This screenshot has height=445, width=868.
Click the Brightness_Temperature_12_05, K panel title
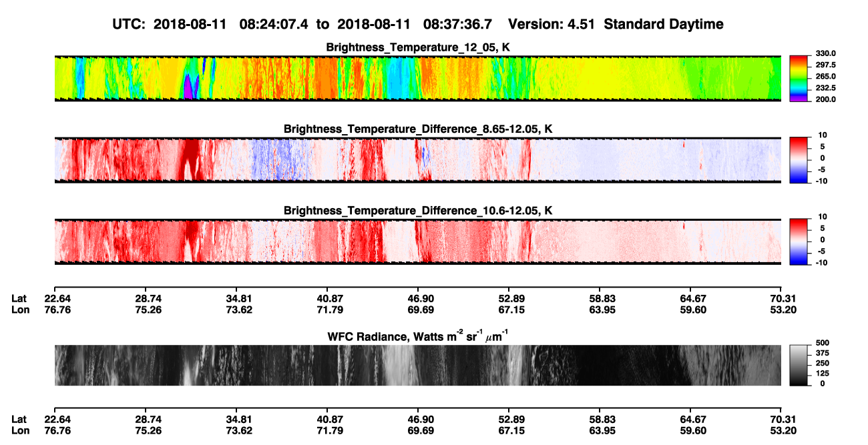coord(418,47)
